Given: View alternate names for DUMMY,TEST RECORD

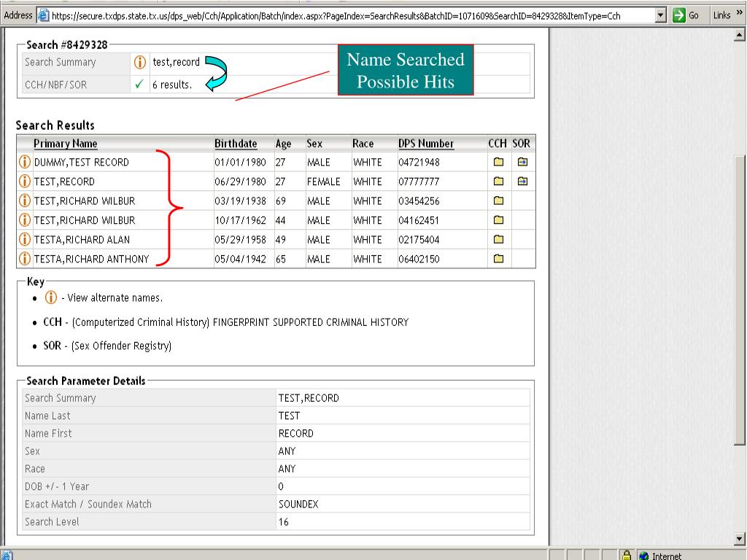Looking at the screenshot, I should (x=24, y=162).
